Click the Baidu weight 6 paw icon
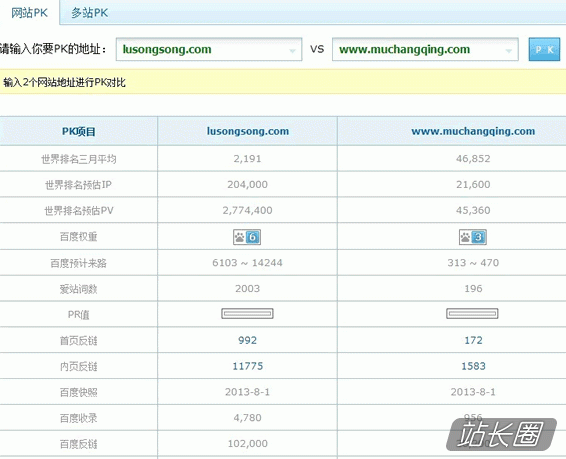 247,237
